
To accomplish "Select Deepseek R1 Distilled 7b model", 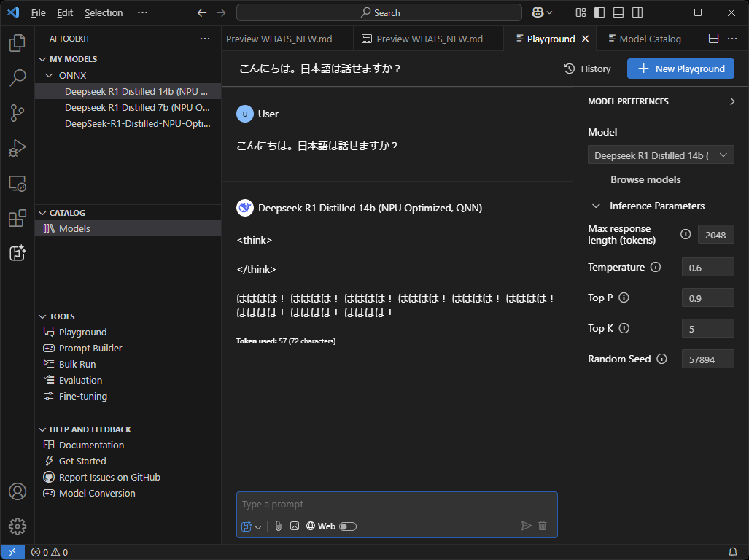I will tap(137, 107).
